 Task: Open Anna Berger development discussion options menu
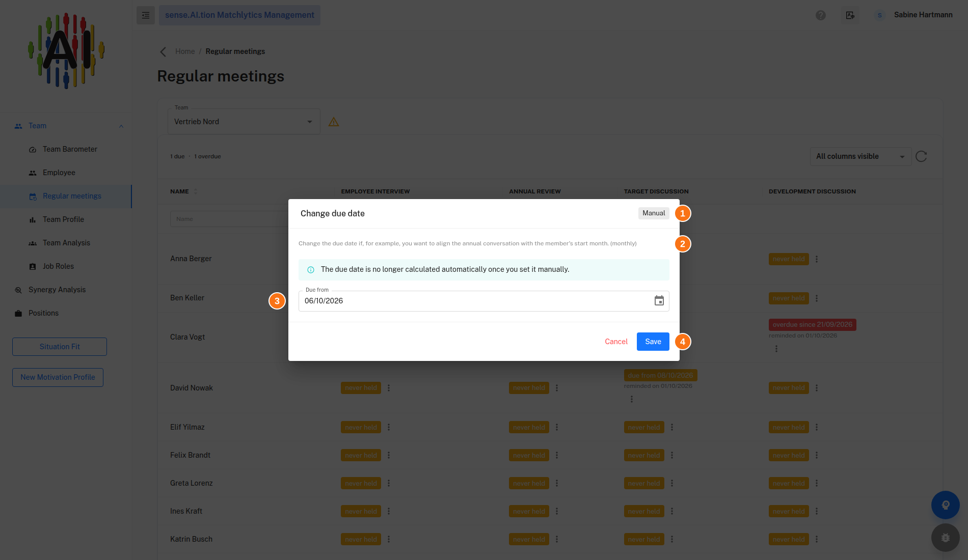coord(817,259)
